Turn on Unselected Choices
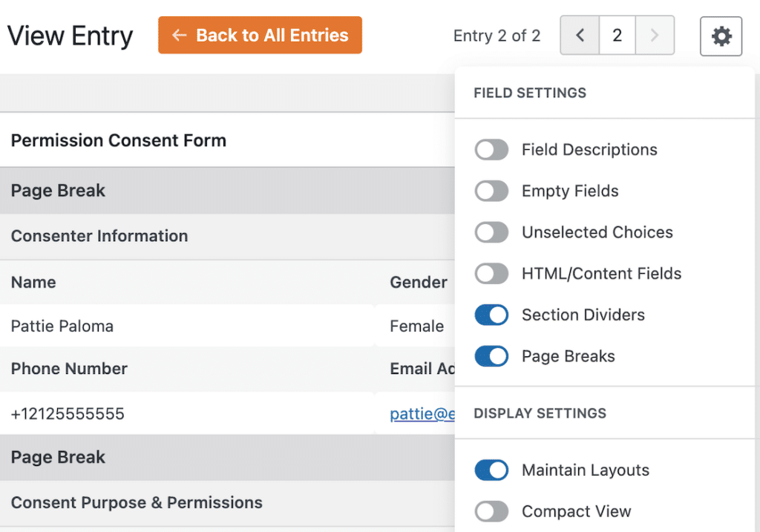 pyautogui.click(x=491, y=232)
